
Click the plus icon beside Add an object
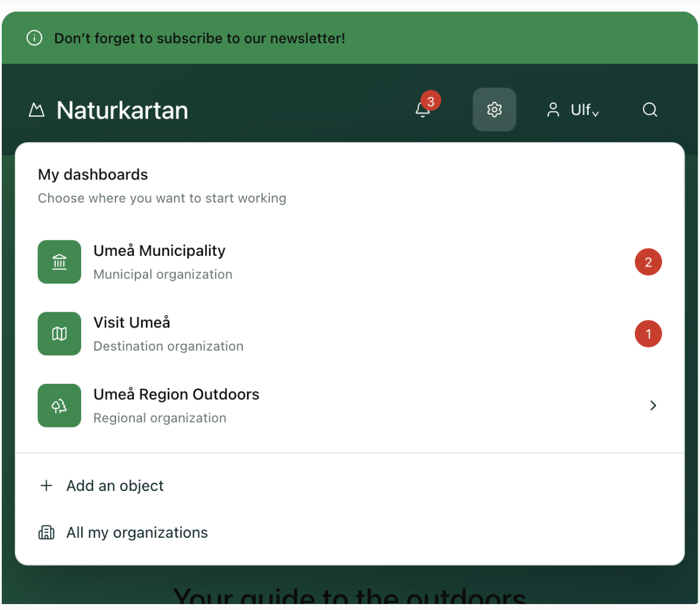tap(46, 486)
